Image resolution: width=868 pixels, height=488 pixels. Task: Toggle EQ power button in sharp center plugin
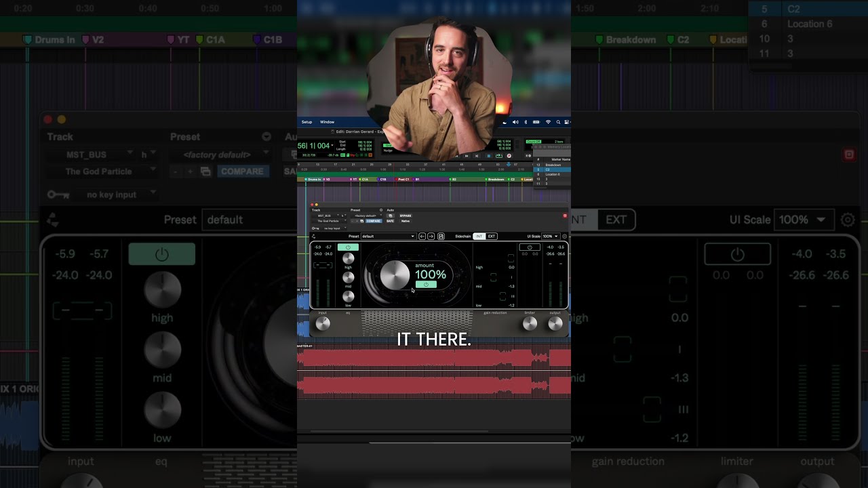pyautogui.click(x=348, y=247)
